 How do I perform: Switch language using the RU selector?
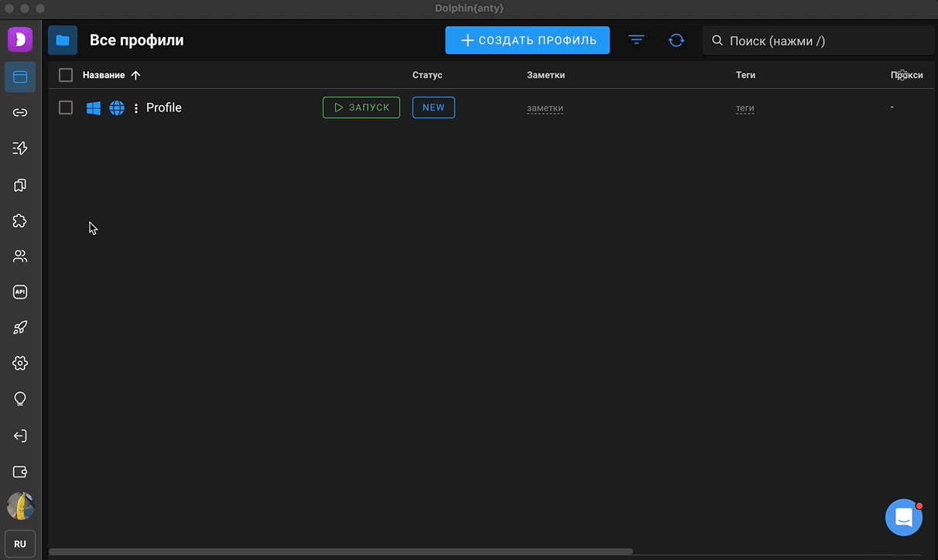20,544
